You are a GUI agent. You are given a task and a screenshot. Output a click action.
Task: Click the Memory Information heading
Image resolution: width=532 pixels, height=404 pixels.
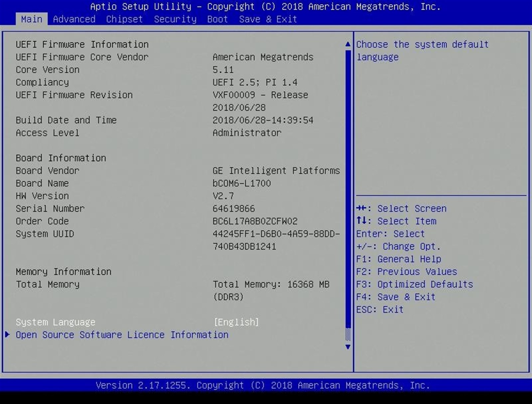click(x=64, y=271)
